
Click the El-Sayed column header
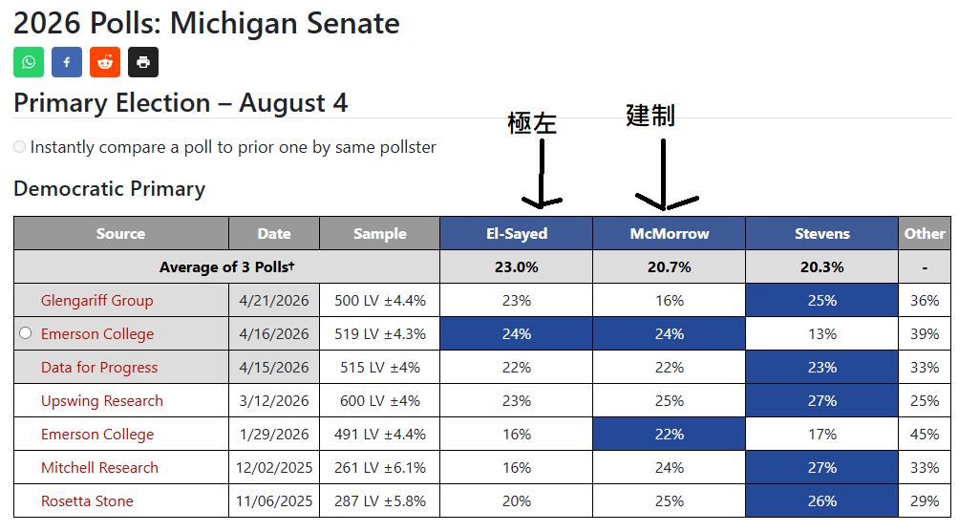516,233
